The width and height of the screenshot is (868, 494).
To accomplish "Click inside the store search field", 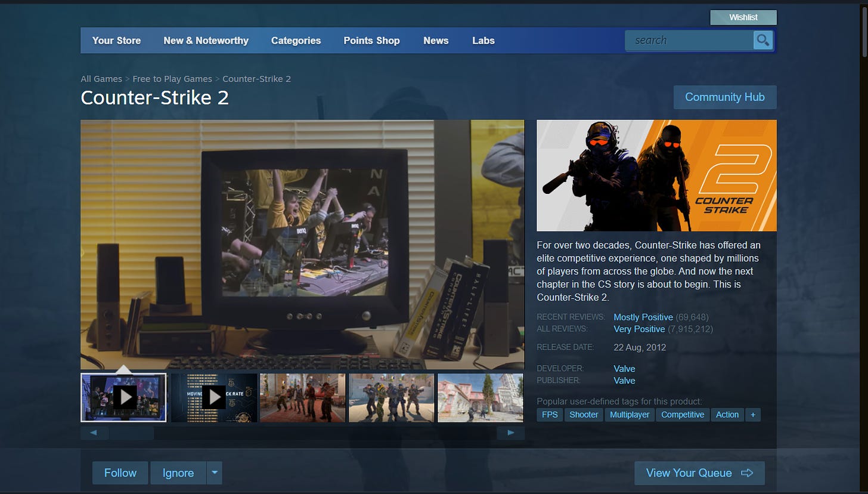I will 690,41.
